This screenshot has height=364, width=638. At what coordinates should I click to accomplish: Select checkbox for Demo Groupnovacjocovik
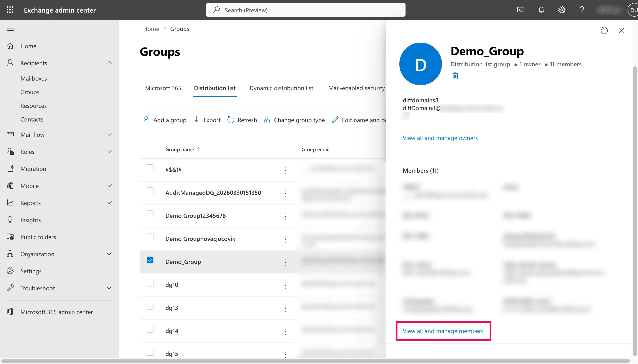click(x=150, y=237)
